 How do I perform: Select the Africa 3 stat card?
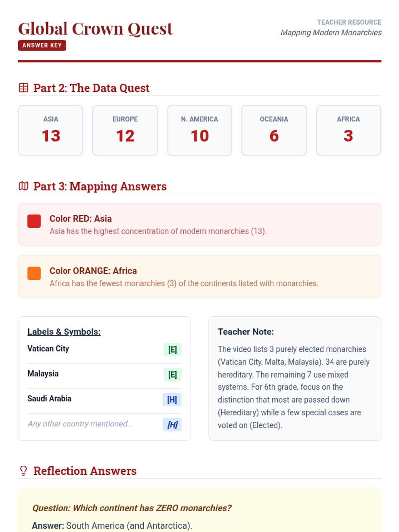tap(348, 130)
